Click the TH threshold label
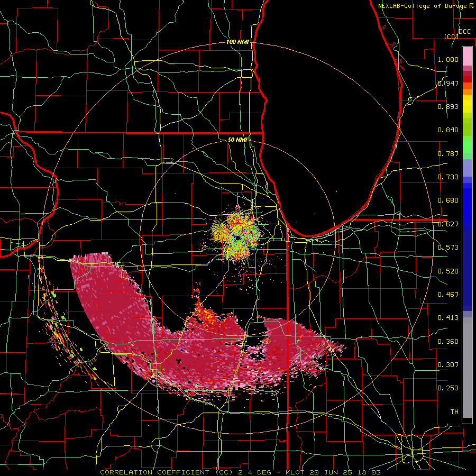The image size is (476, 476). [454, 412]
